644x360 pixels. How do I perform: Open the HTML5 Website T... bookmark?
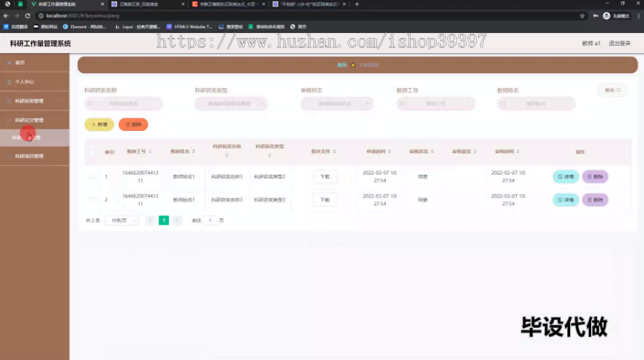click(x=190, y=26)
